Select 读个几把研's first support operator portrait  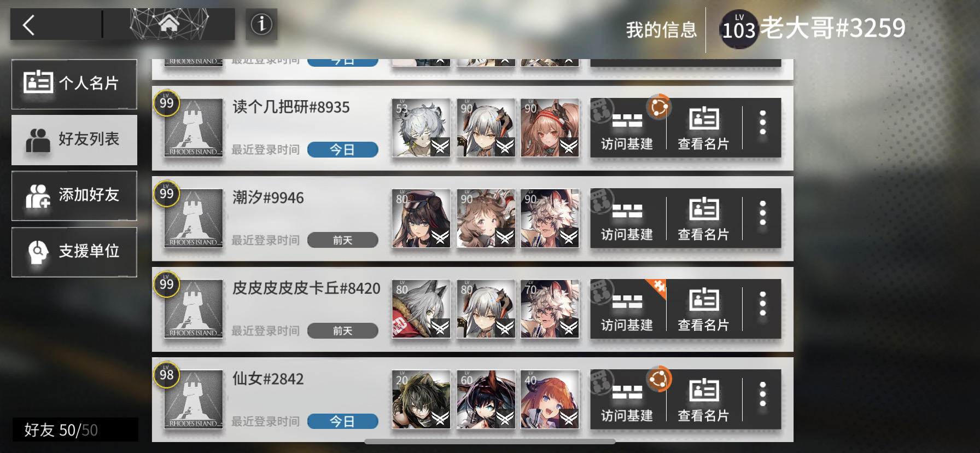pos(421,127)
